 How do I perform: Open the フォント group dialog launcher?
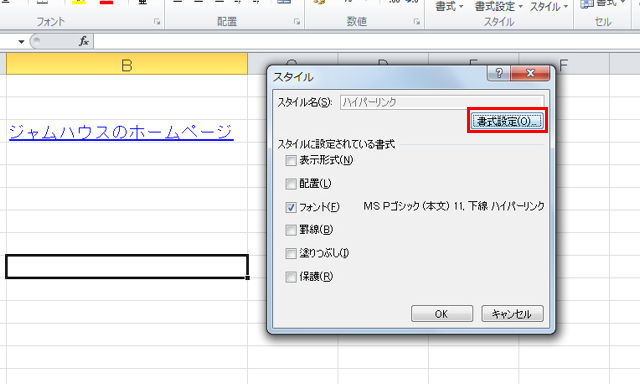pos(157,22)
